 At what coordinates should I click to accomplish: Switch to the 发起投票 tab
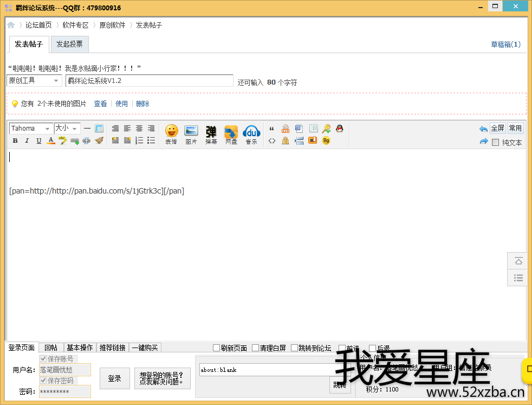(69, 44)
